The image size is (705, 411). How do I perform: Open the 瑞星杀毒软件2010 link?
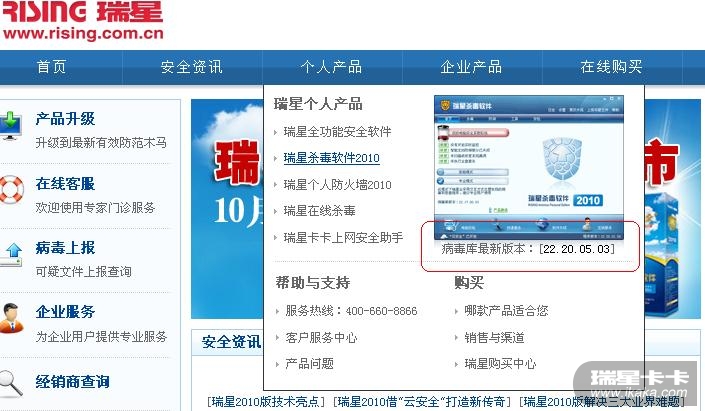(x=331, y=158)
